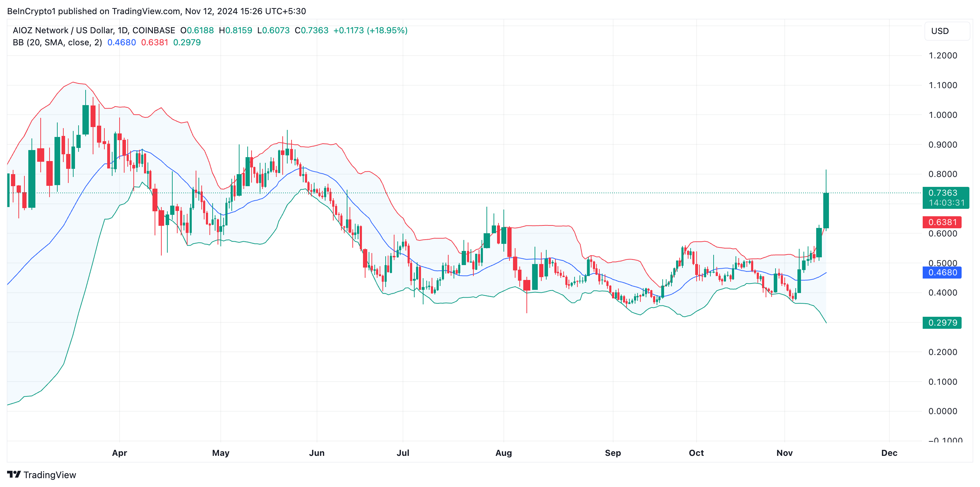Click the Dec label on time axis
Image resolution: width=980 pixels, height=487 pixels.
pyautogui.click(x=889, y=453)
